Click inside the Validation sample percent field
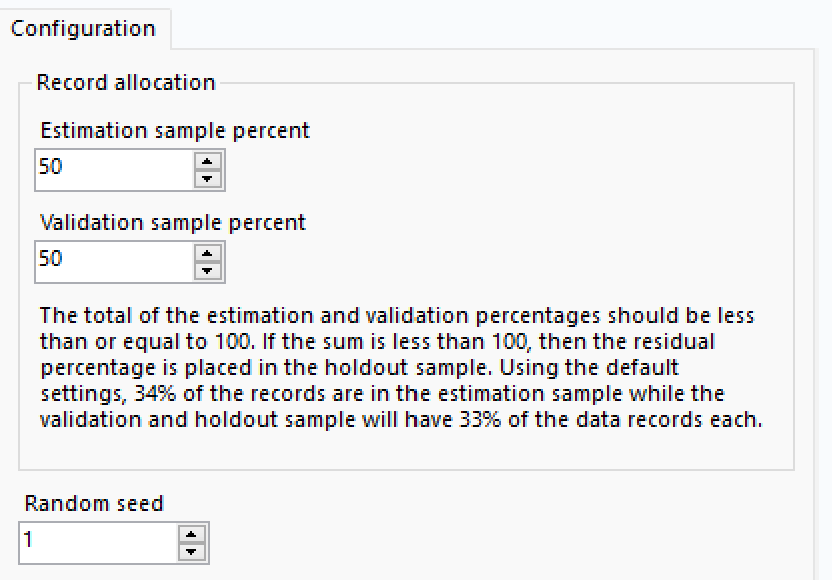 [112, 261]
